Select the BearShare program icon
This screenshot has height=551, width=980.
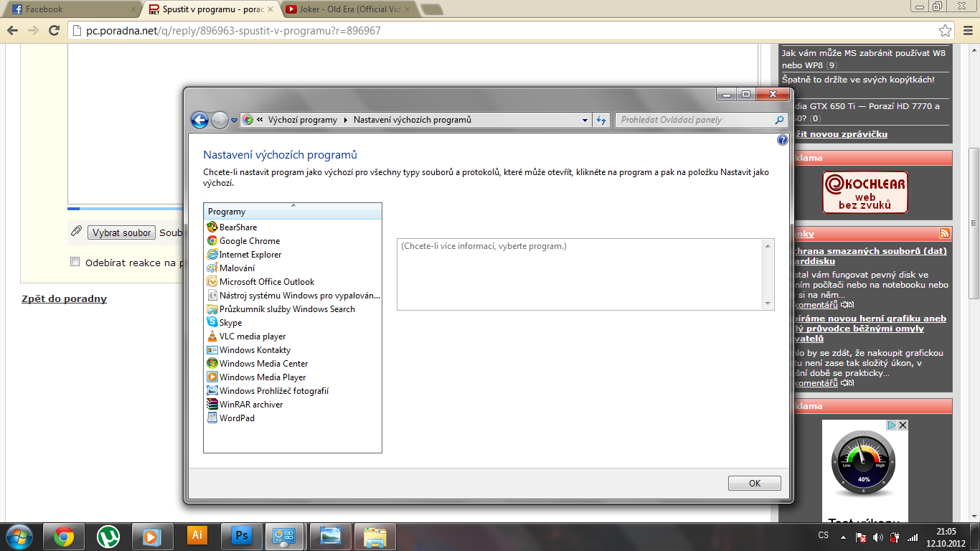(x=212, y=227)
